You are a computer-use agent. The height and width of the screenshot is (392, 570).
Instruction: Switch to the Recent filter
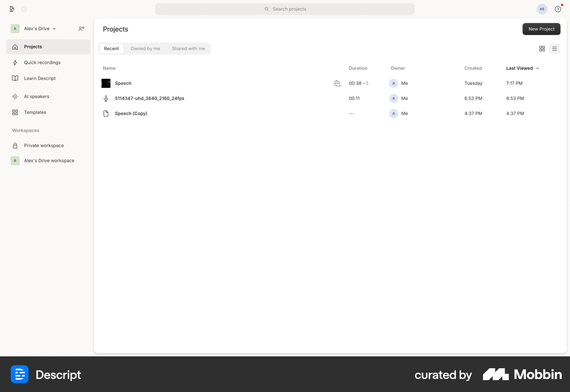111,48
